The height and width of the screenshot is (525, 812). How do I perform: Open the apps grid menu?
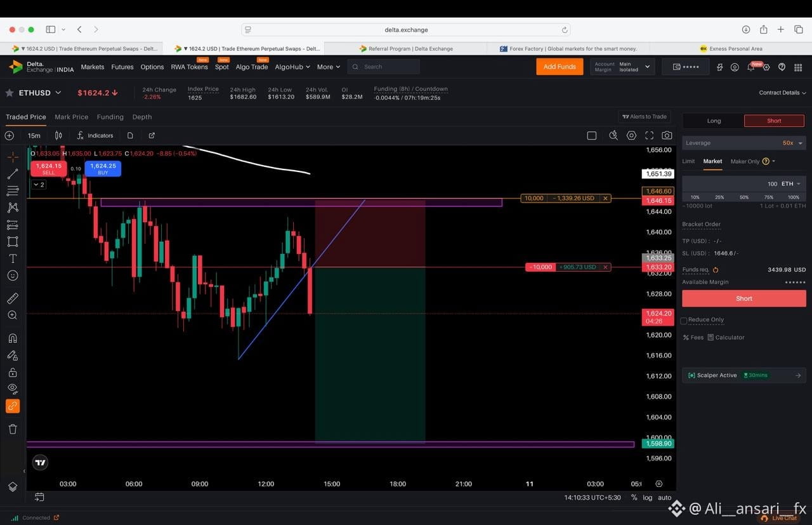[798, 67]
